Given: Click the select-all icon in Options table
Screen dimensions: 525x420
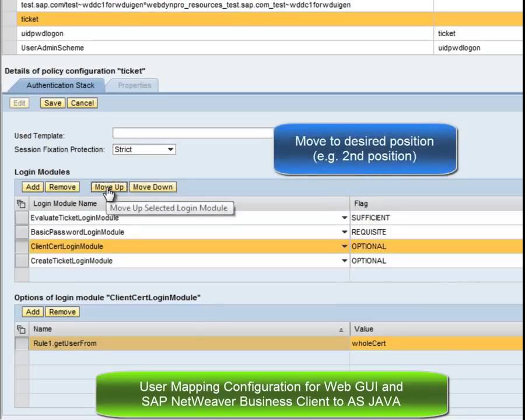Looking at the screenshot, I should (x=22, y=329).
